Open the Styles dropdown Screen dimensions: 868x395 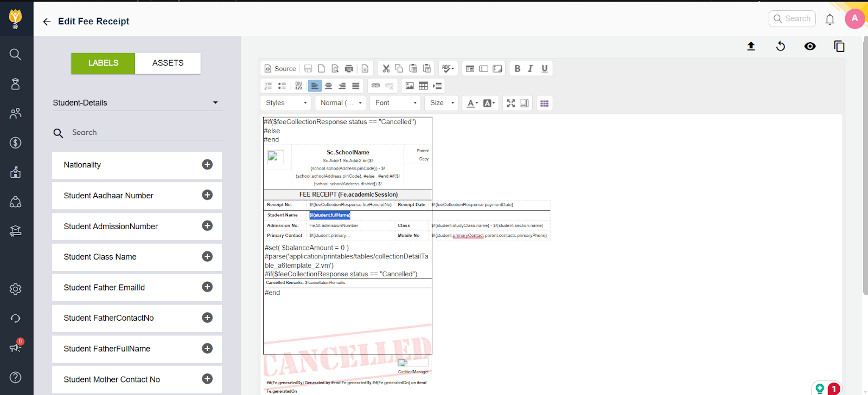click(x=285, y=103)
